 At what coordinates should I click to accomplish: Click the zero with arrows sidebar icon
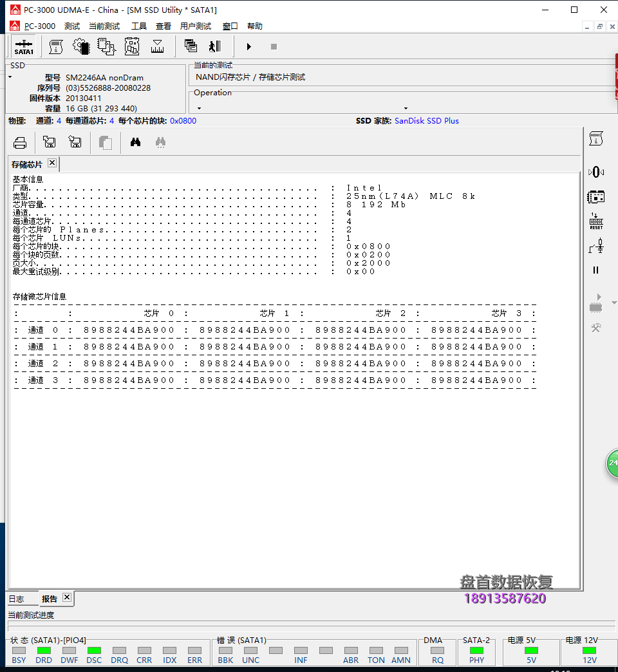[596, 173]
